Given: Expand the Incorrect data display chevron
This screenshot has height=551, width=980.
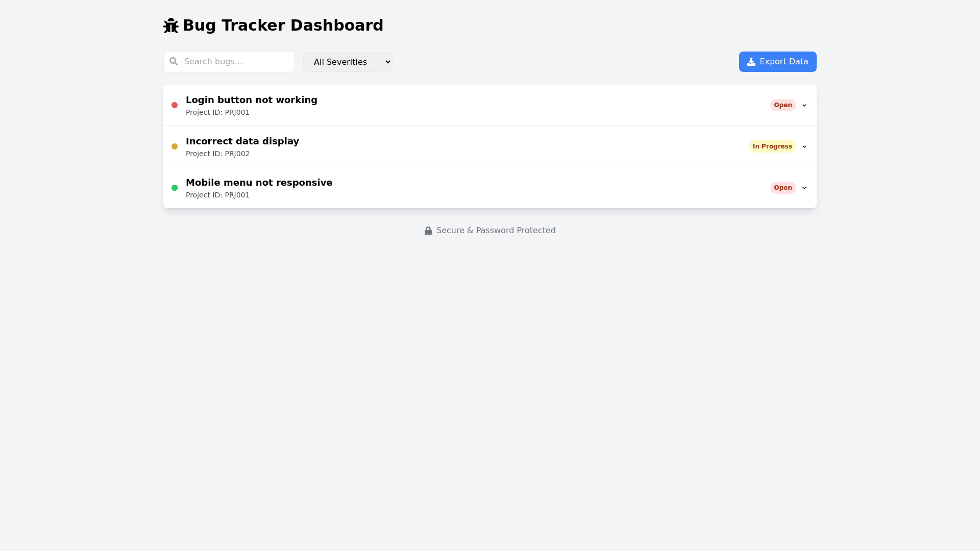Looking at the screenshot, I should 804,146.
